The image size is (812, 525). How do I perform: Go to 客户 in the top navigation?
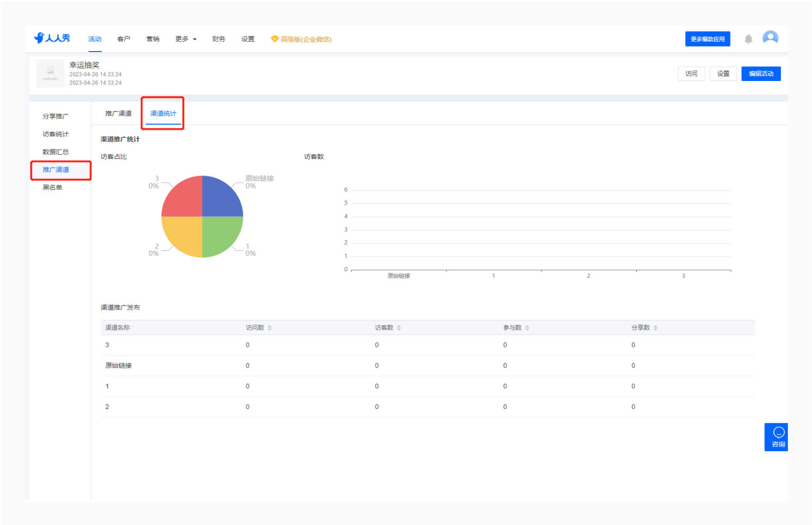click(x=124, y=39)
